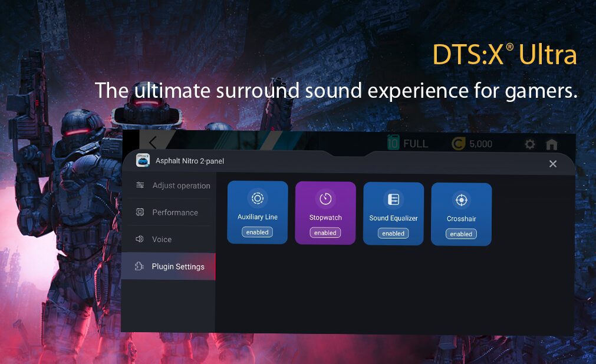The width and height of the screenshot is (596, 364).
Task: Toggle Crosshair enabled button
Action: click(x=461, y=234)
